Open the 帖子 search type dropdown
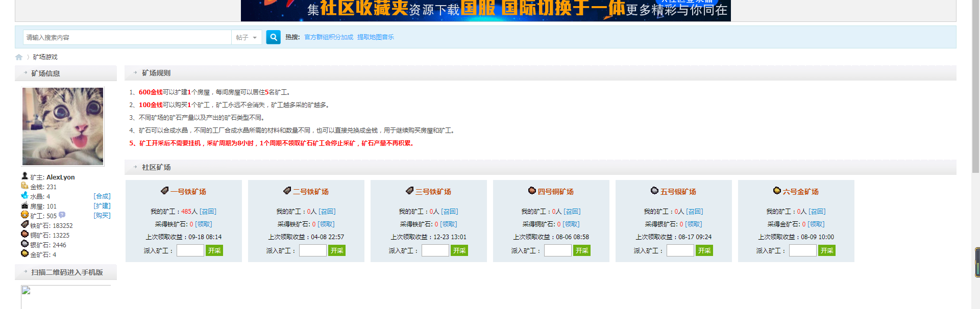Screen dimensions: 980x309 247,37
